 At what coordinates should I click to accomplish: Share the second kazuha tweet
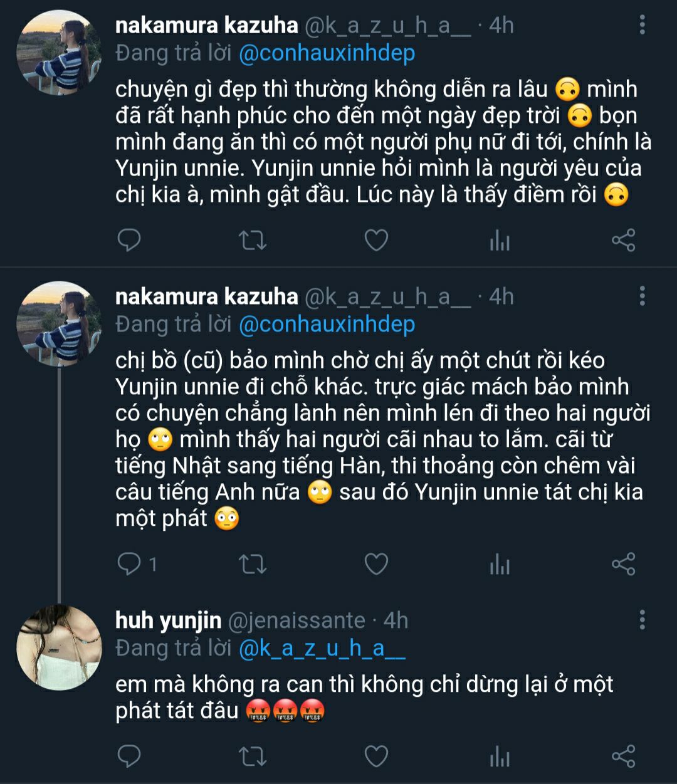tap(623, 565)
